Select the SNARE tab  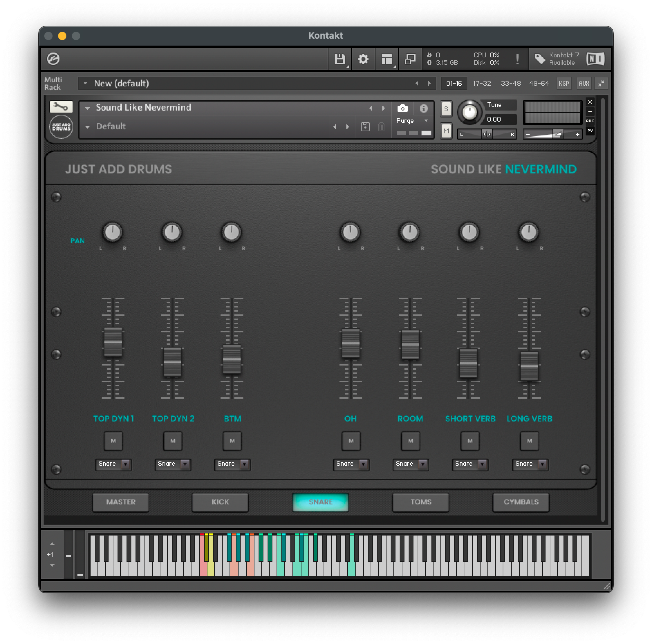point(320,502)
